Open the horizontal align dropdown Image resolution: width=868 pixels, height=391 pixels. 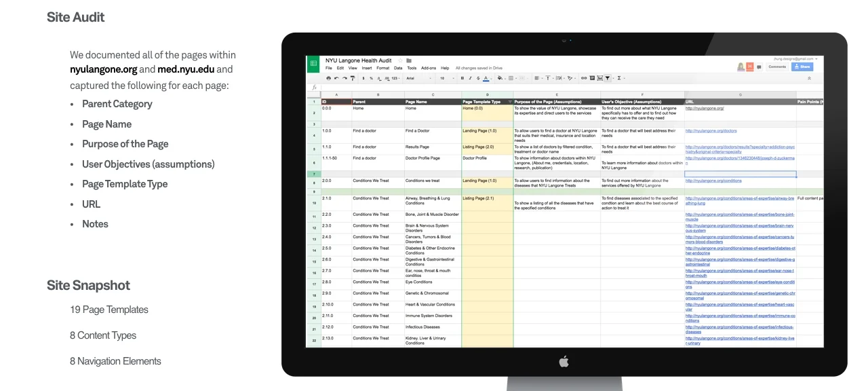(538, 78)
